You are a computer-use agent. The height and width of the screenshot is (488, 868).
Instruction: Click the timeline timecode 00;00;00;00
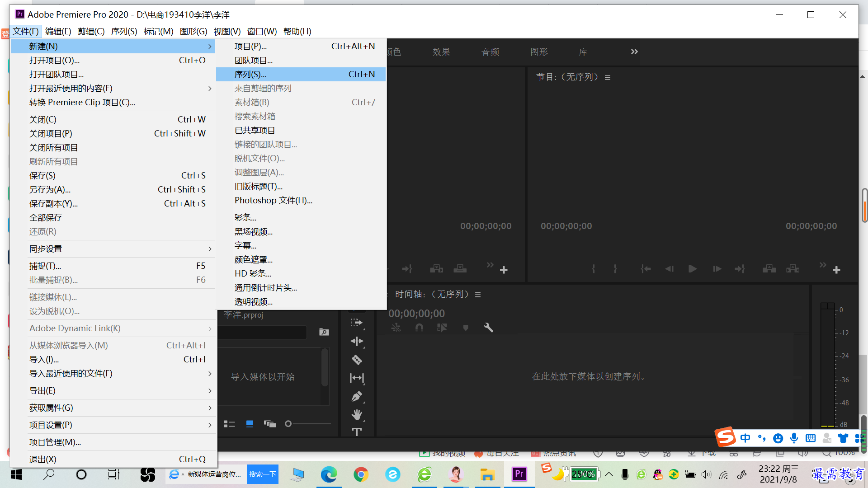(x=416, y=314)
